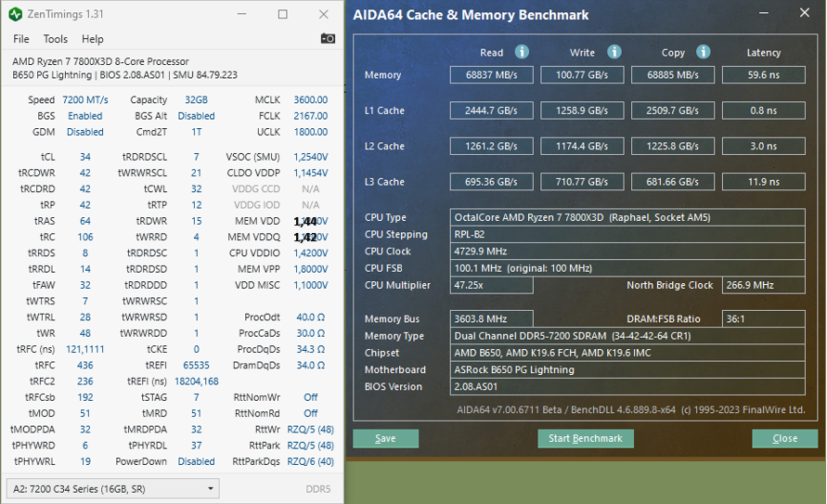Select the L2 Cache Write value 1174.4 GB/s

pyautogui.click(x=582, y=146)
